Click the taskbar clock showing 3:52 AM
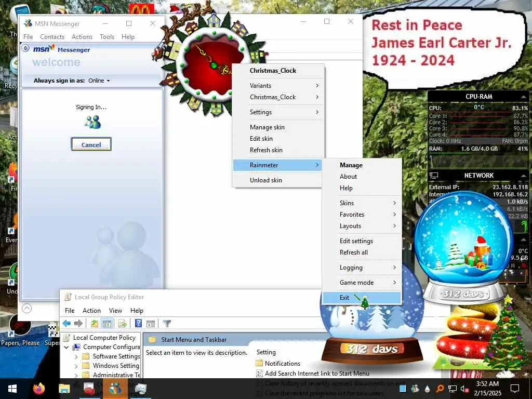532x399 pixels. (487, 389)
